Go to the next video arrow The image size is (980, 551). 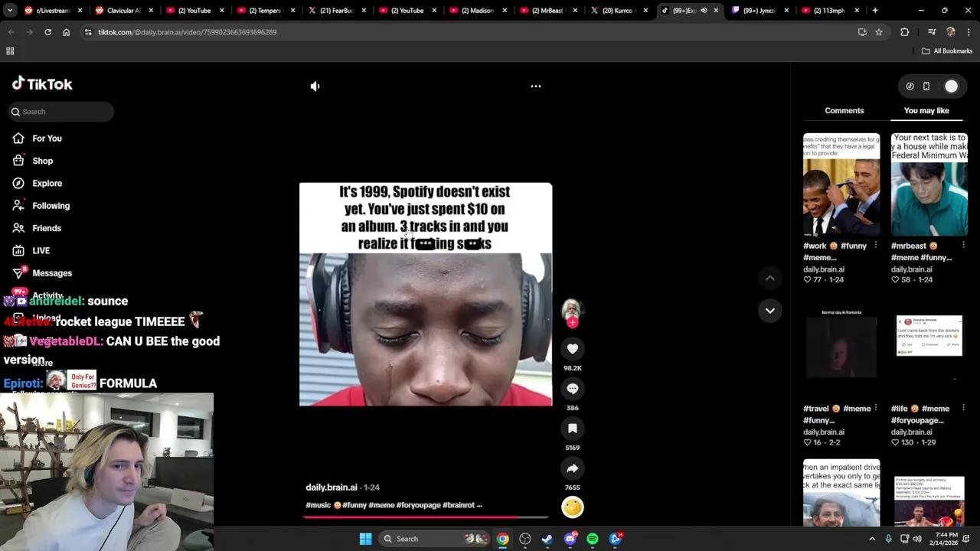[x=770, y=311]
